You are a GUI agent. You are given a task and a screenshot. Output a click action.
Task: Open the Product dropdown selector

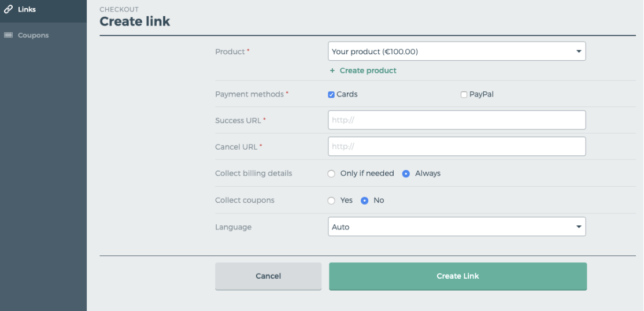coord(456,51)
